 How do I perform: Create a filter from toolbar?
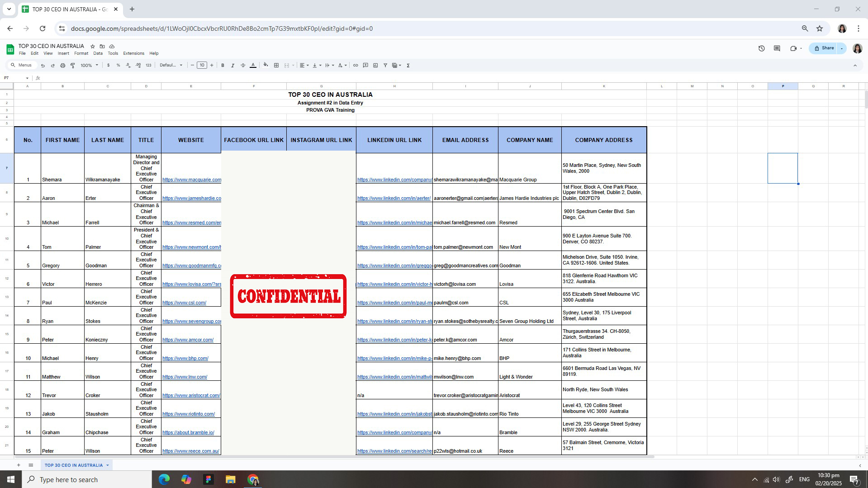click(385, 66)
